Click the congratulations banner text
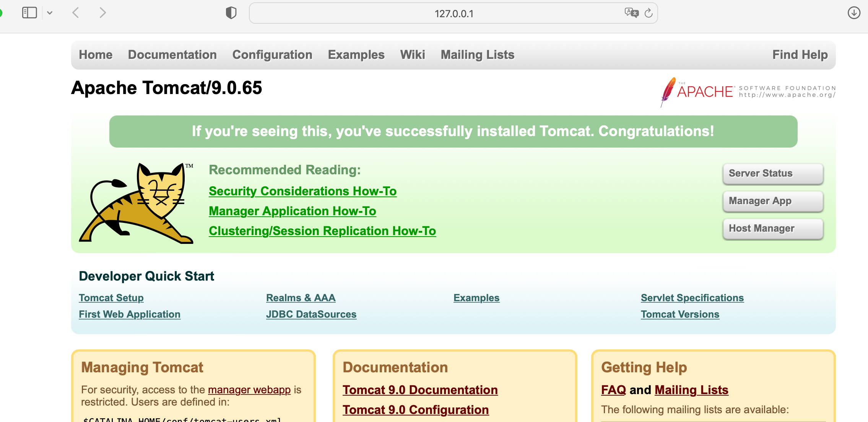 pyautogui.click(x=453, y=131)
